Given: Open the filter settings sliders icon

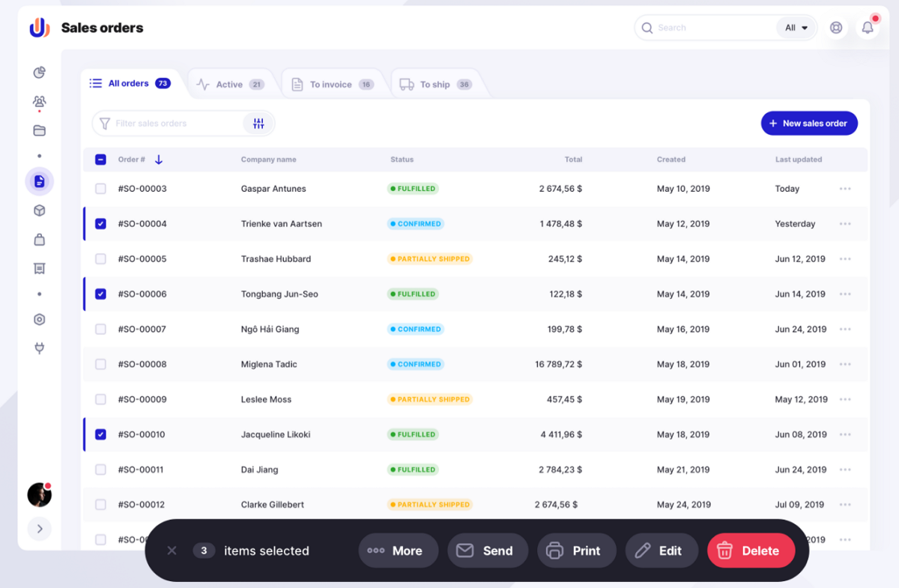Looking at the screenshot, I should [258, 124].
